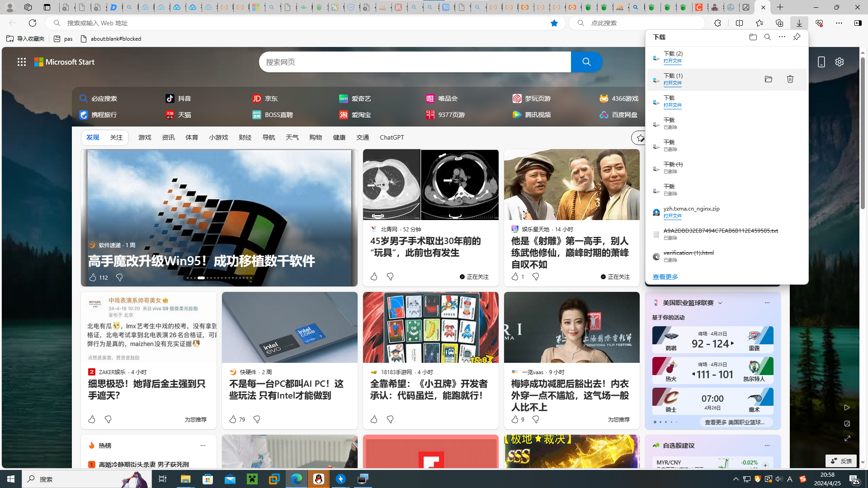Screen dimensions: 868x488
Task: Add MYR/CNY to watchlist plus
Action: [765, 465]
